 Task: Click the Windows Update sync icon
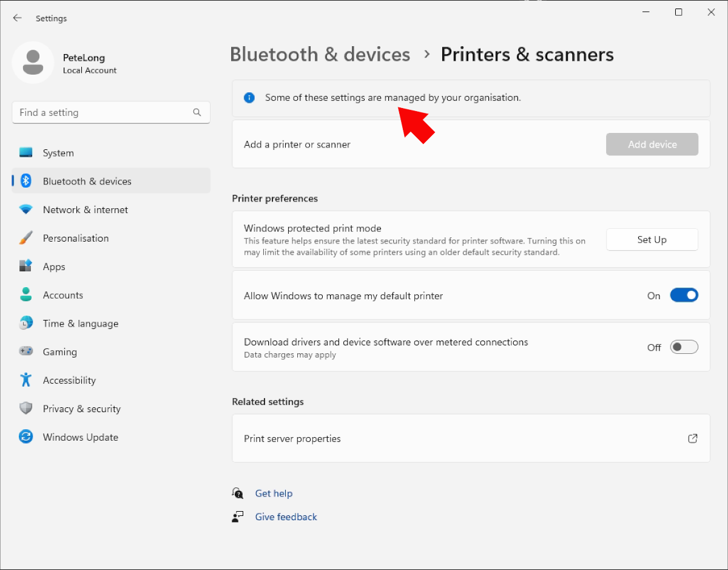click(x=25, y=437)
